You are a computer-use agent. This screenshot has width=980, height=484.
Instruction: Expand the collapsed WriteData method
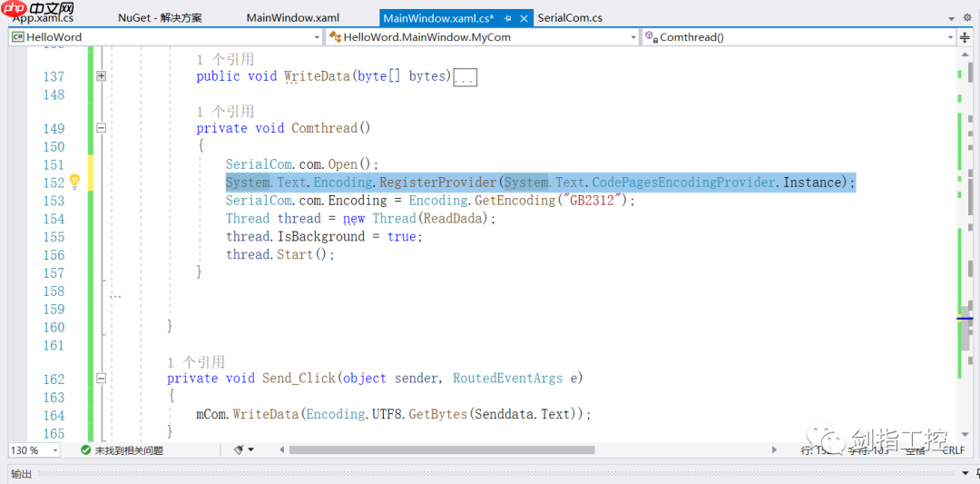[101, 76]
